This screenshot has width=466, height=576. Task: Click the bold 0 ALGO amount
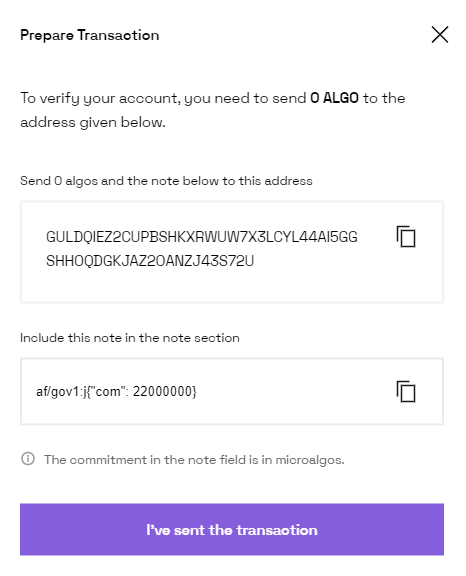point(334,98)
